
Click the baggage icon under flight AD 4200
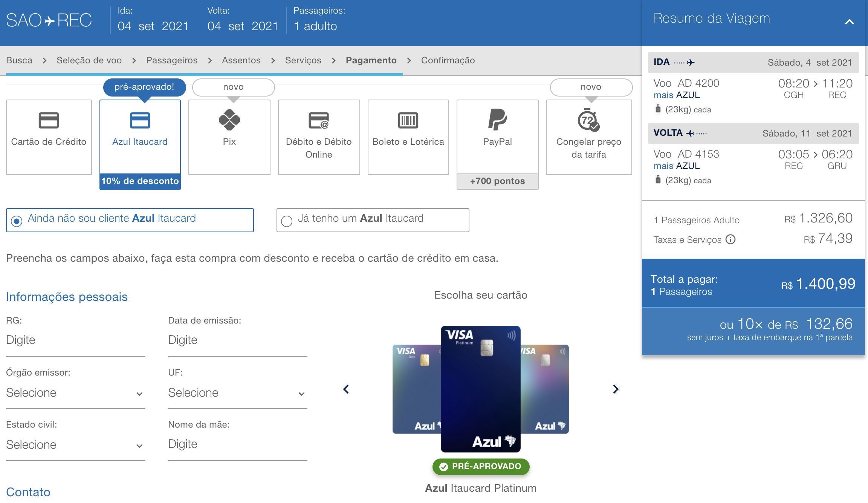(x=658, y=109)
